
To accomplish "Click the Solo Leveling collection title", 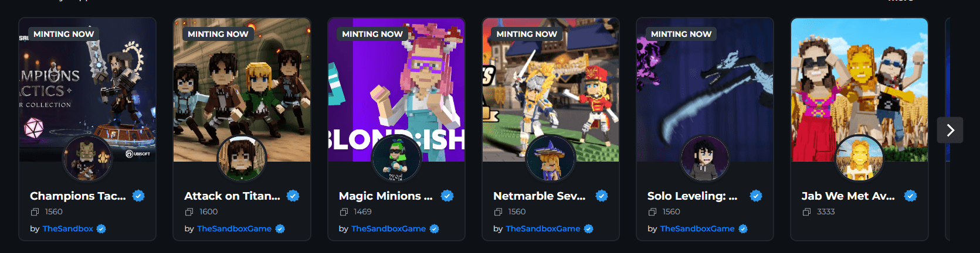I will [692, 196].
